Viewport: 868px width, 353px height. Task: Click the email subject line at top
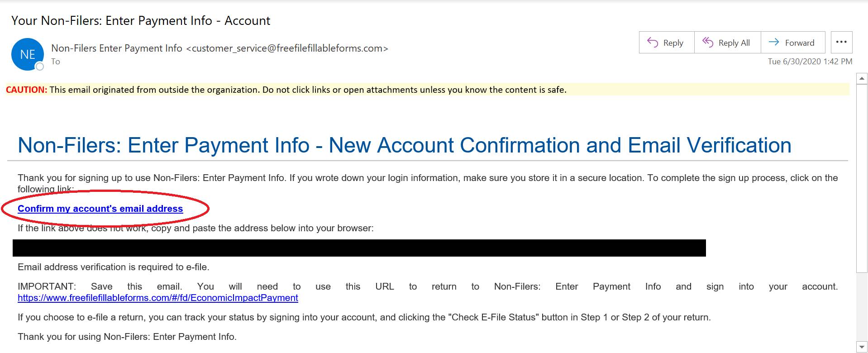click(140, 21)
